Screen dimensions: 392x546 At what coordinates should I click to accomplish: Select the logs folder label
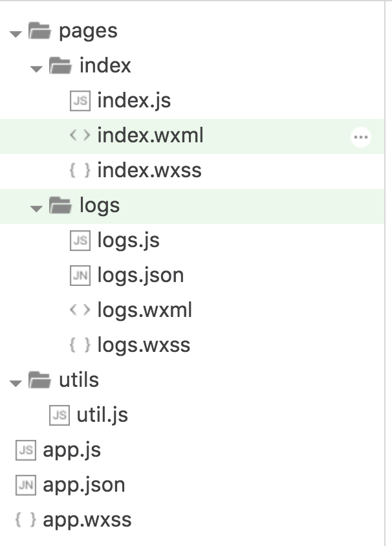pyautogui.click(x=100, y=206)
